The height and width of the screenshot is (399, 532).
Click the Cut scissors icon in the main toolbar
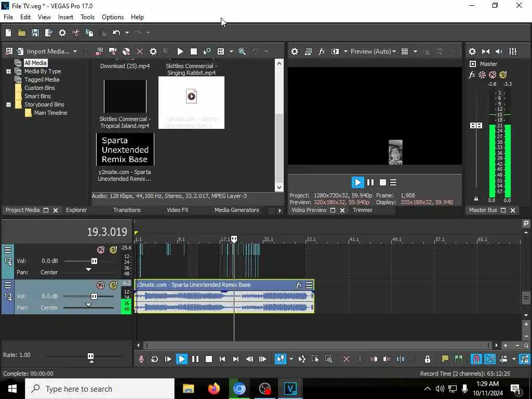[x=76, y=33]
